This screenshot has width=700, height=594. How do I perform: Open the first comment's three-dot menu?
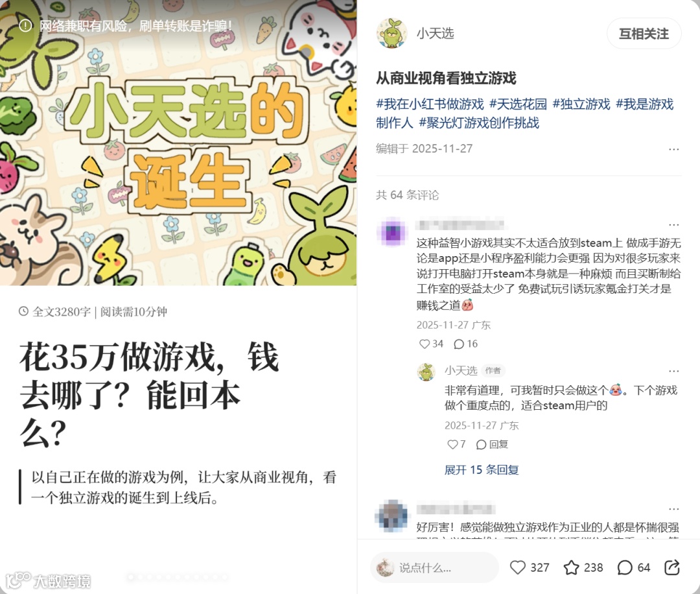[x=673, y=224]
